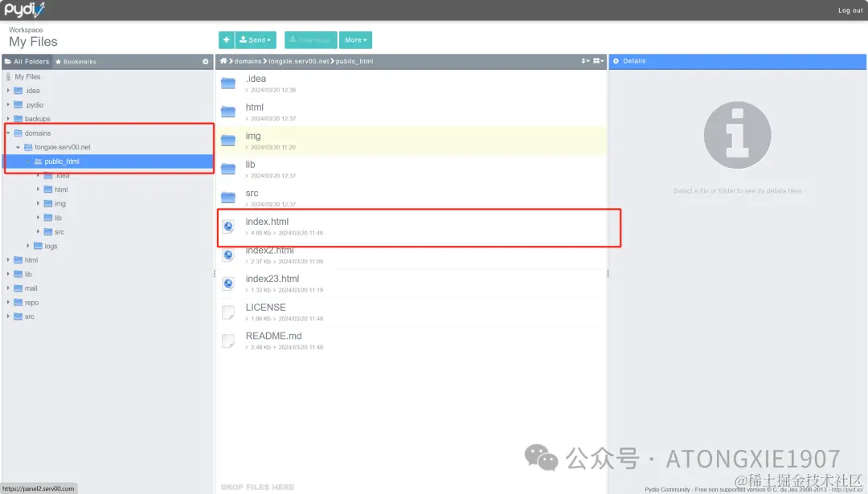Viewport: 868px width, 494px height.
Task: Click the Details panel header icon
Action: click(x=616, y=61)
